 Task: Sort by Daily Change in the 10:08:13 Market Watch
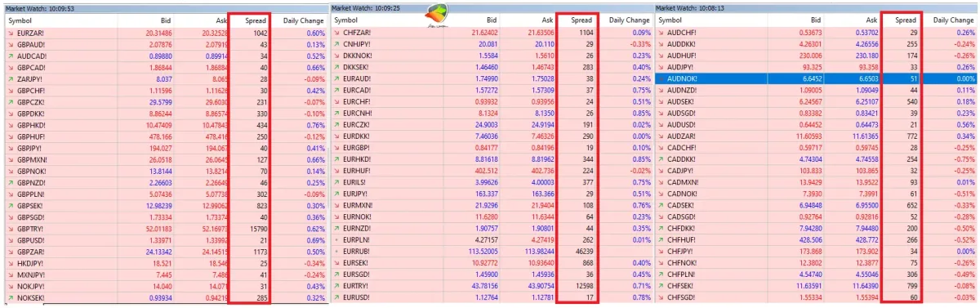point(955,20)
